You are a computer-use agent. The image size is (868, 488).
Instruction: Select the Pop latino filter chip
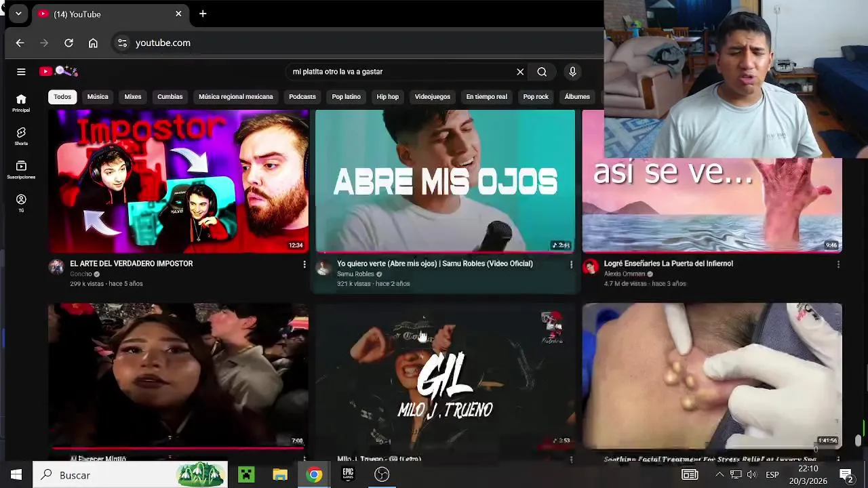pyautogui.click(x=346, y=97)
